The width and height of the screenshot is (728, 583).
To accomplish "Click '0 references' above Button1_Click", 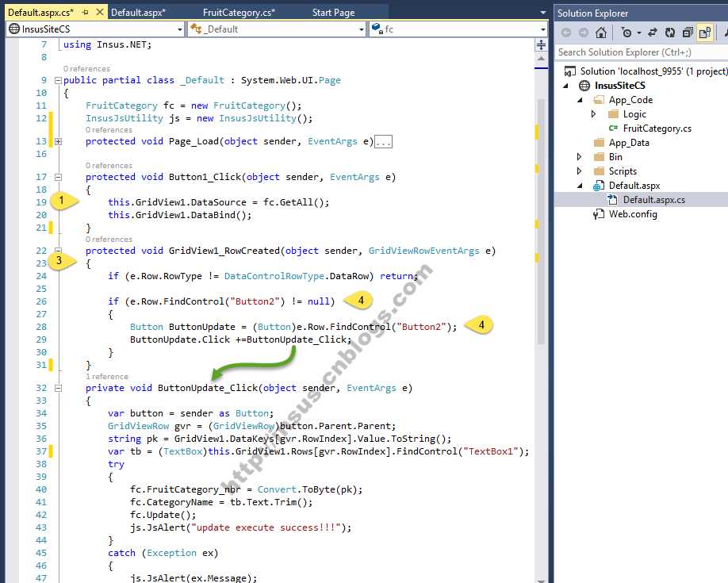I will click(109, 165).
